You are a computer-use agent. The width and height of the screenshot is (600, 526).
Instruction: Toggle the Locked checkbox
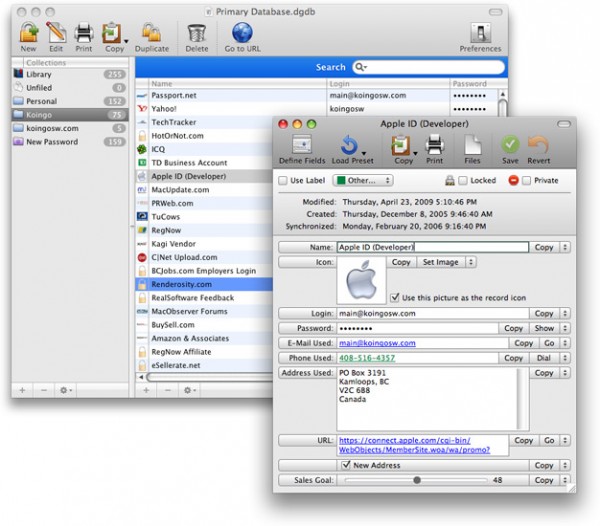point(462,181)
